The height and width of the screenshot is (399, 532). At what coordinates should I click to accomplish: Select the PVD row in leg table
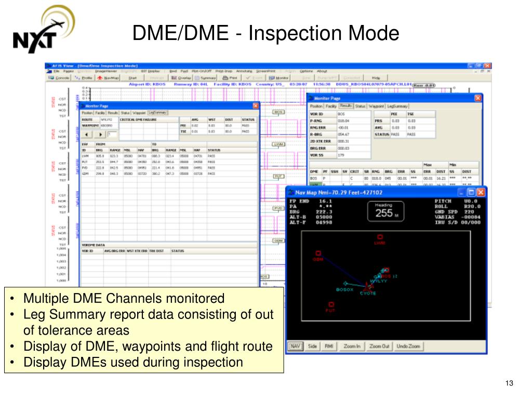(x=169, y=168)
